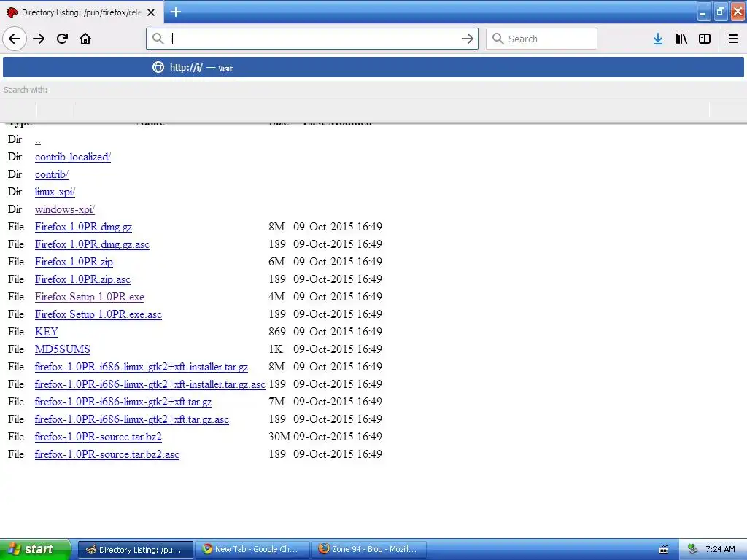Click inside the address bar field
Screen dimensions: 747x560
[312, 39]
